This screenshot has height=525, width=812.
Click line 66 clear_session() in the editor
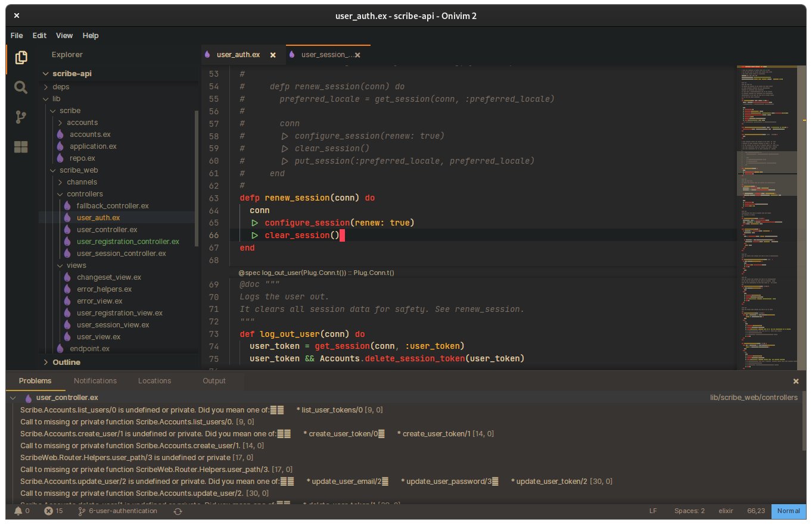pos(301,235)
